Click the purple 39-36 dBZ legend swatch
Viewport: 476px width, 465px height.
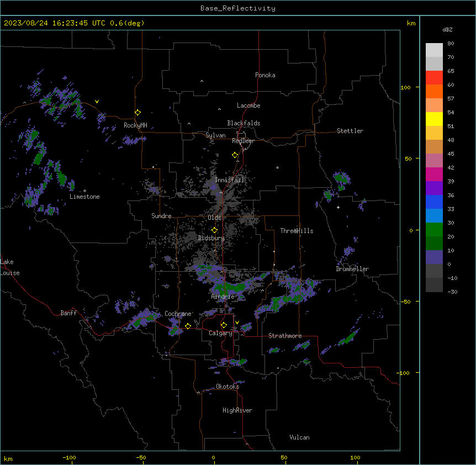[434, 188]
